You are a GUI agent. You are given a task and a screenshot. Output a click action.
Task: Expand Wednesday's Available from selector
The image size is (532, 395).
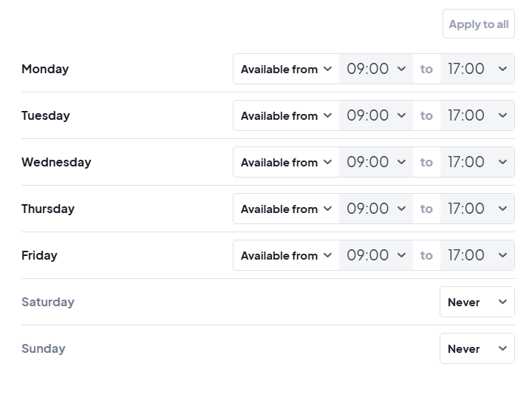(286, 163)
